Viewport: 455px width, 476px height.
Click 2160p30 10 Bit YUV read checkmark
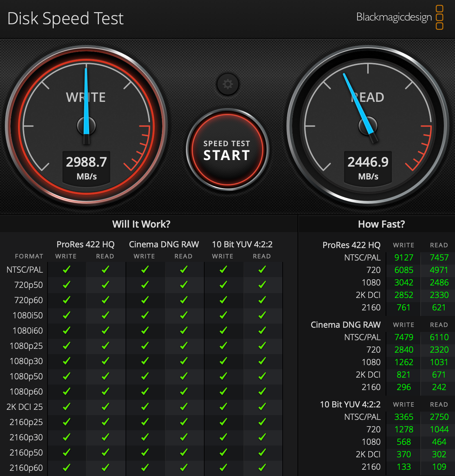coord(262,437)
